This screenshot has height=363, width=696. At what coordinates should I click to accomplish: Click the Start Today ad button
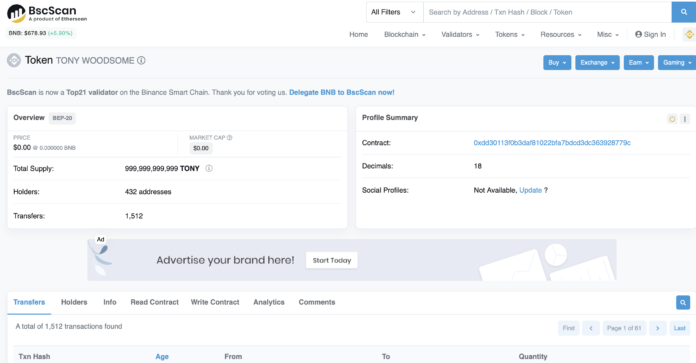(x=332, y=260)
